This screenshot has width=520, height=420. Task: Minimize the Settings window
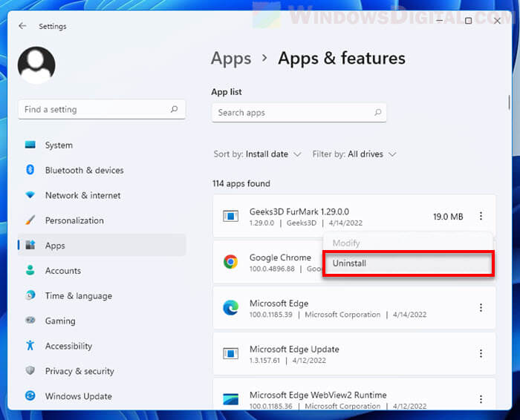pos(440,21)
